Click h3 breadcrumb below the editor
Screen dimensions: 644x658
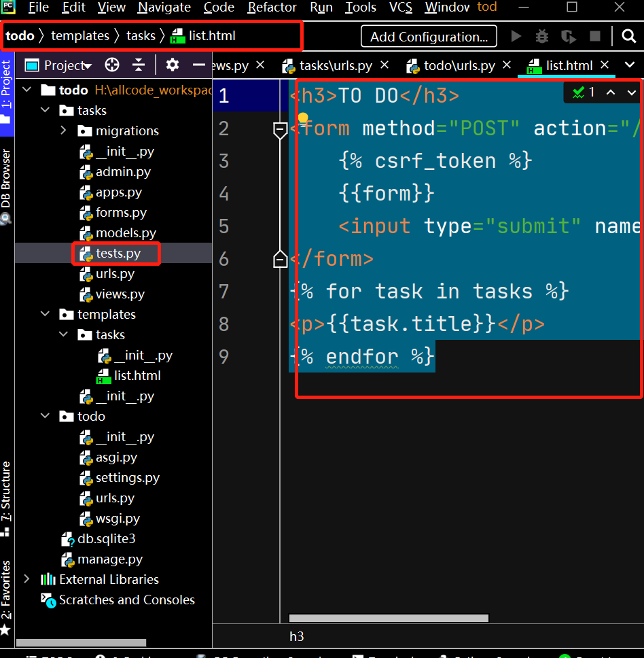[x=296, y=637]
